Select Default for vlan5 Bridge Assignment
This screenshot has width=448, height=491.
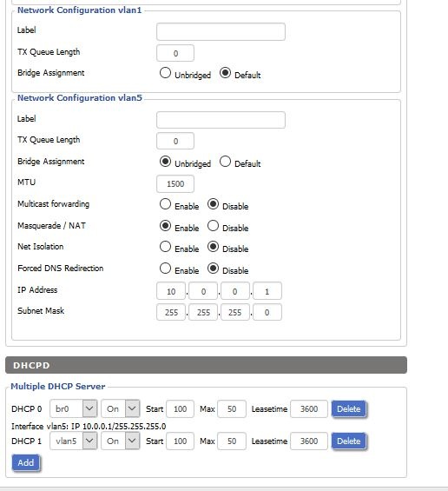225,162
